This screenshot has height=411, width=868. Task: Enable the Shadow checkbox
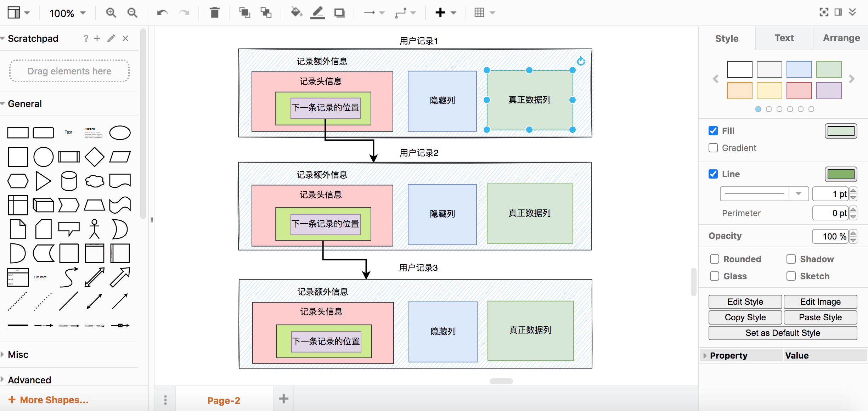[x=791, y=259]
